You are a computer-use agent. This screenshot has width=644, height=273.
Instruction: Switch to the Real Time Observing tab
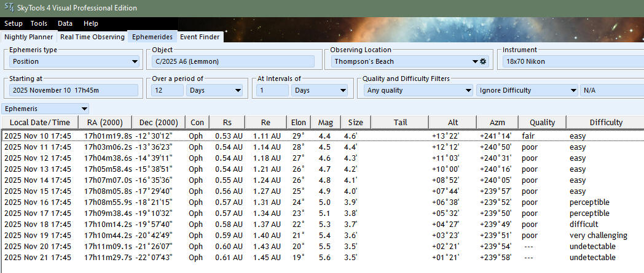point(92,37)
